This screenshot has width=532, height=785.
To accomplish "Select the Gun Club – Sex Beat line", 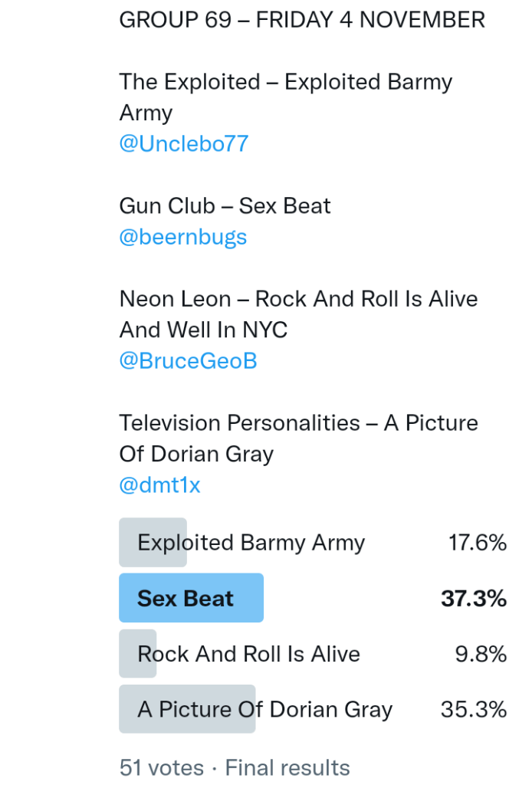I will point(225,205).
